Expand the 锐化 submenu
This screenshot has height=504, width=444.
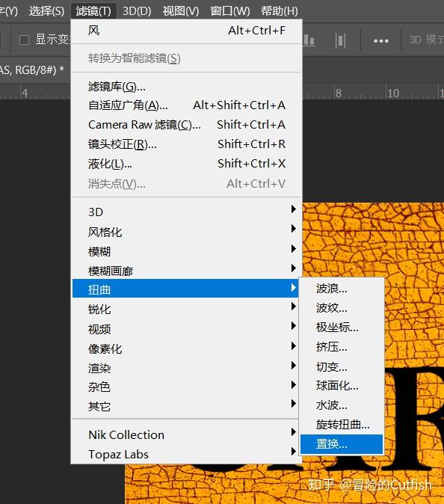tap(185, 310)
